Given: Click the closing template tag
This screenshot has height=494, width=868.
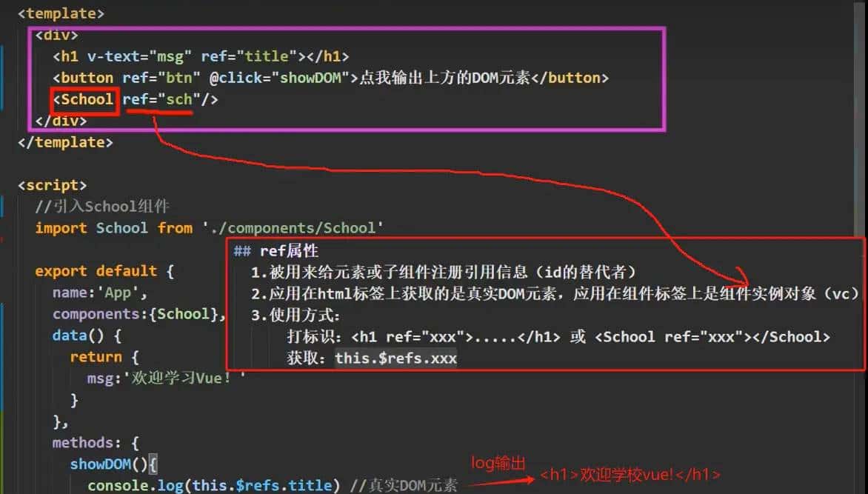Looking at the screenshot, I should (65, 141).
